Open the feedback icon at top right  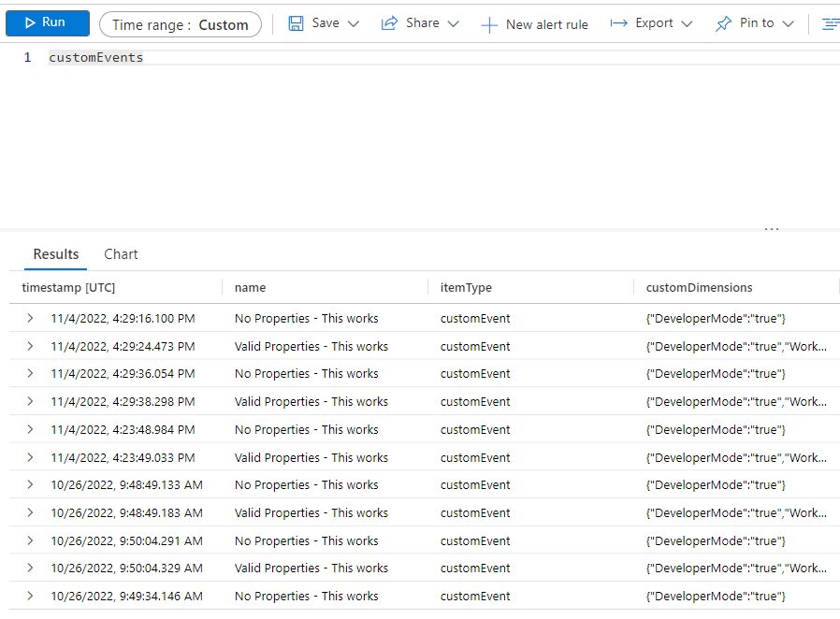pyautogui.click(x=831, y=23)
